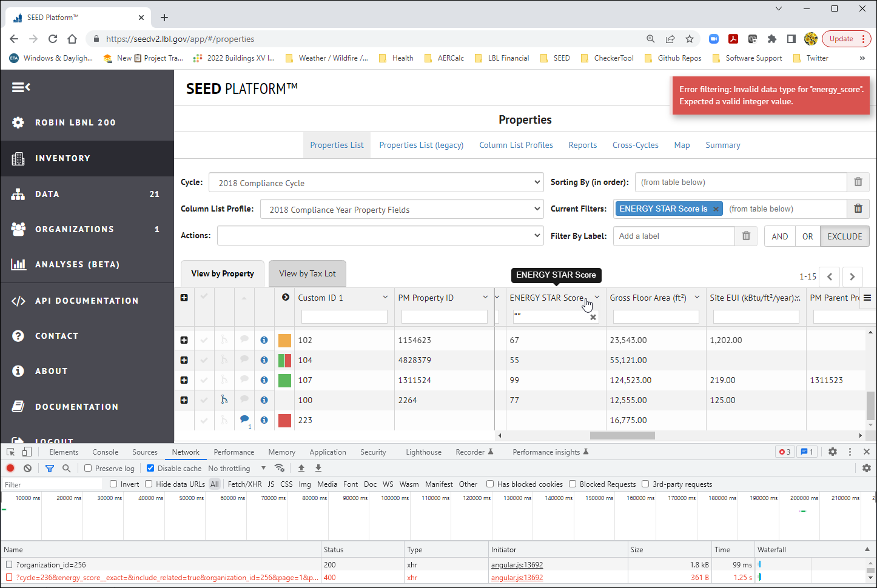877x588 pixels.
Task: Clear current filters with trash icon
Action: pyautogui.click(x=858, y=209)
